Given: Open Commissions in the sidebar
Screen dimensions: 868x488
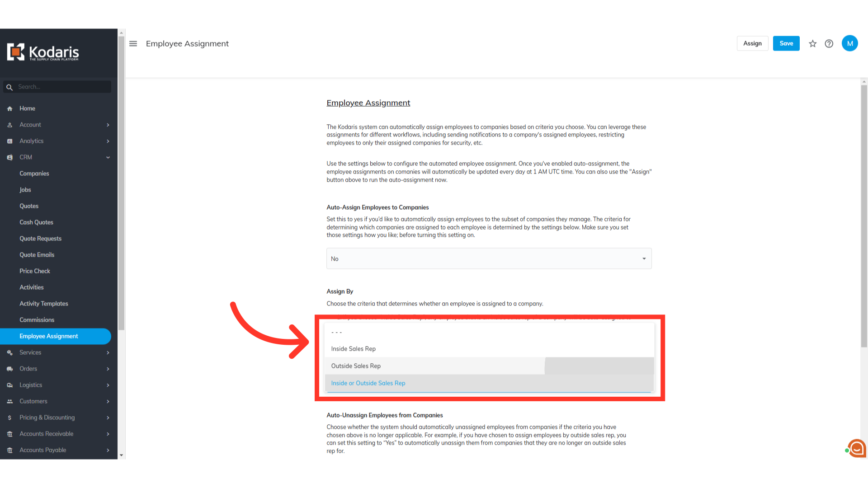Looking at the screenshot, I should pyautogui.click(x=37, y=320).
